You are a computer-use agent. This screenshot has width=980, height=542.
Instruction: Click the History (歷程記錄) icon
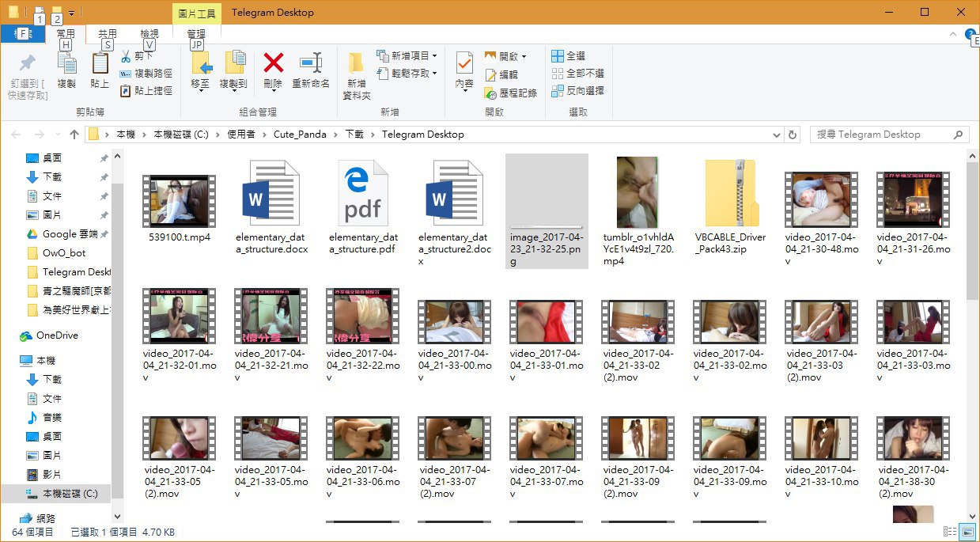click(x=490, y=93)
